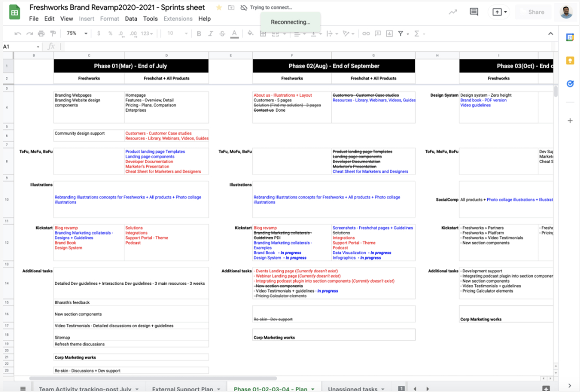Select the 'Phase 01(Mar) - End of July' header cell
The image size is (580, 392).
(x=131, y=66)
